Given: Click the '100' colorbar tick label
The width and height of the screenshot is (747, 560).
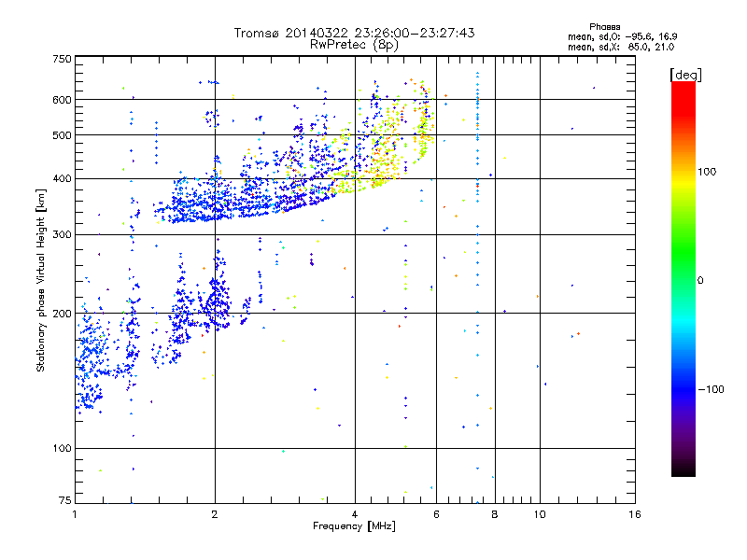Looking at the screenshot, I should (707, 172).
